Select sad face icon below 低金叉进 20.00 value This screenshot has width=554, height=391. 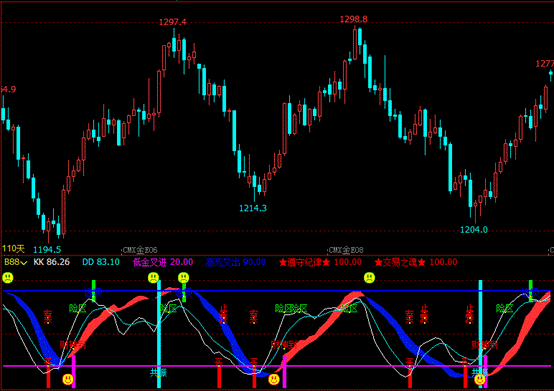183,278
